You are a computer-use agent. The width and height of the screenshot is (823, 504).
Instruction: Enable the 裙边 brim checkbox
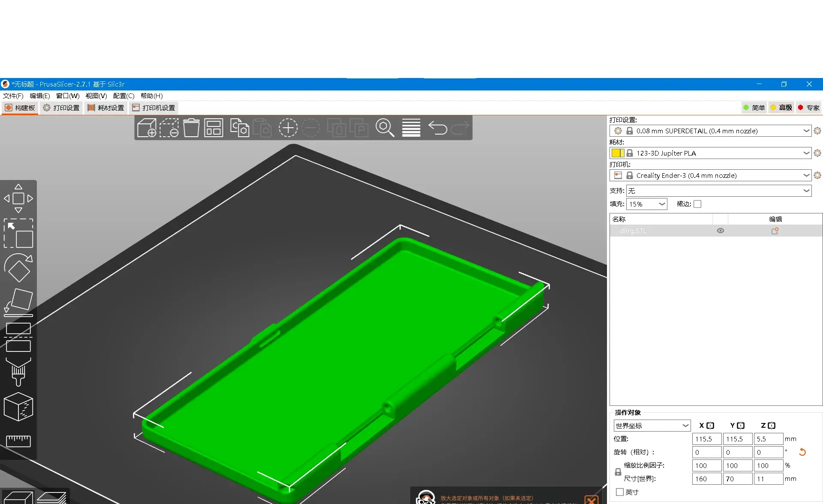pos(697,204)
